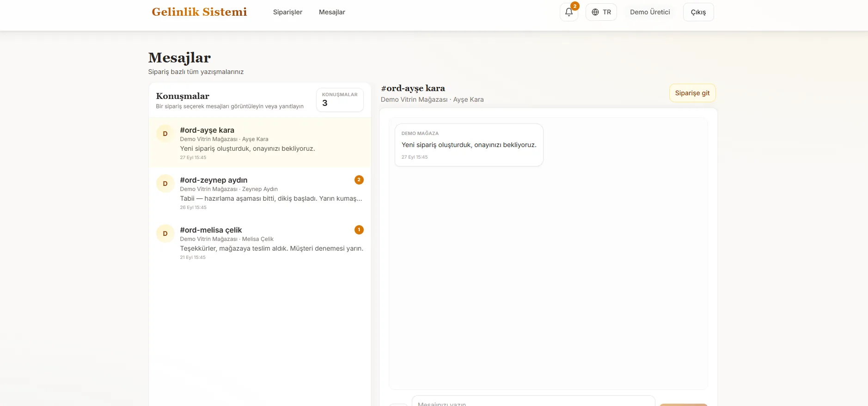868x406 pixels.
Task: Open the Mesajlar menu item
Action: click(x=332, y=12)
